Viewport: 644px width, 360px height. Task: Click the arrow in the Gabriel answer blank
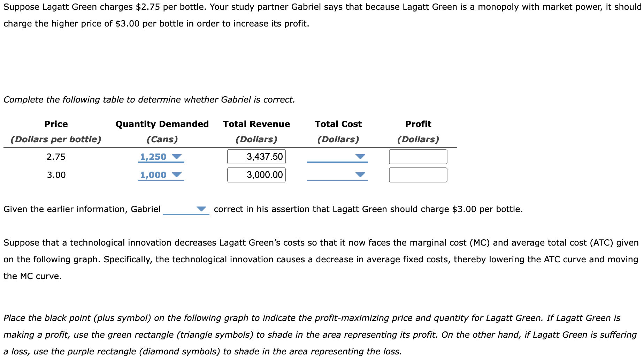pyautogui.click(x=201, y=209)
